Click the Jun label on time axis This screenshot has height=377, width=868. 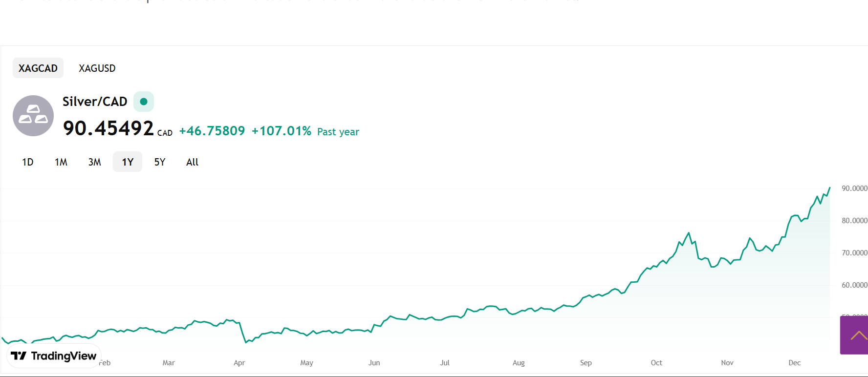374,363
